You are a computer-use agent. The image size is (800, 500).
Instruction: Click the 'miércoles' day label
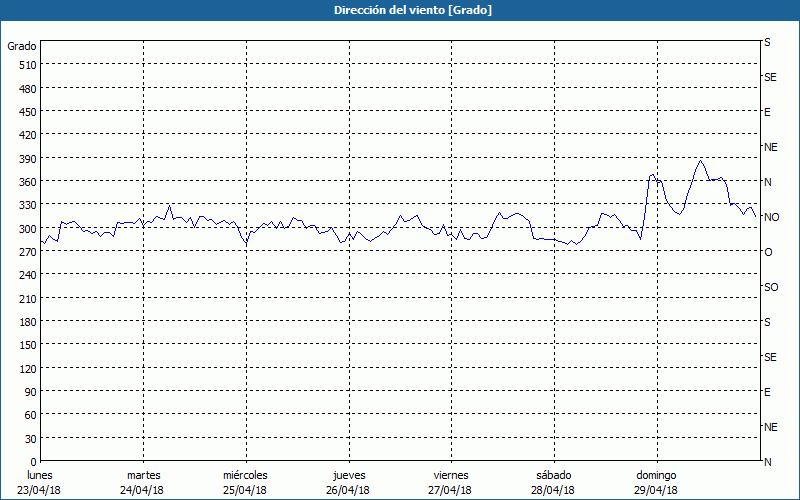[245, 475]
